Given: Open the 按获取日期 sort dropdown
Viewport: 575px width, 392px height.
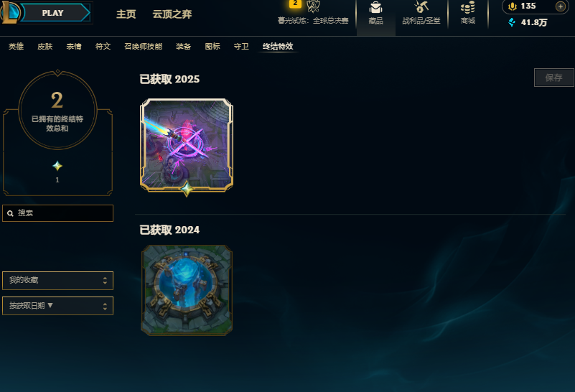Looking at the screenshot, I should point(57,306).
